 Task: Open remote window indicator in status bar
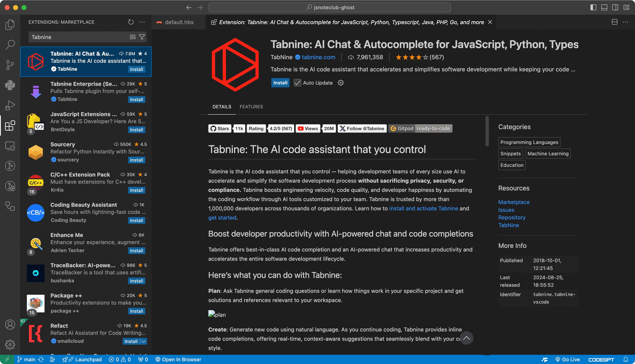tap(7, 360)
